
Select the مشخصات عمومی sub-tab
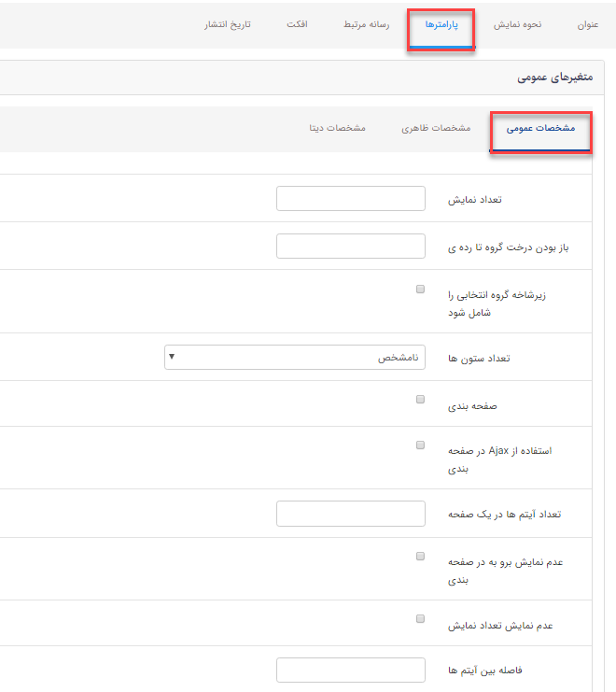[540, 128]
